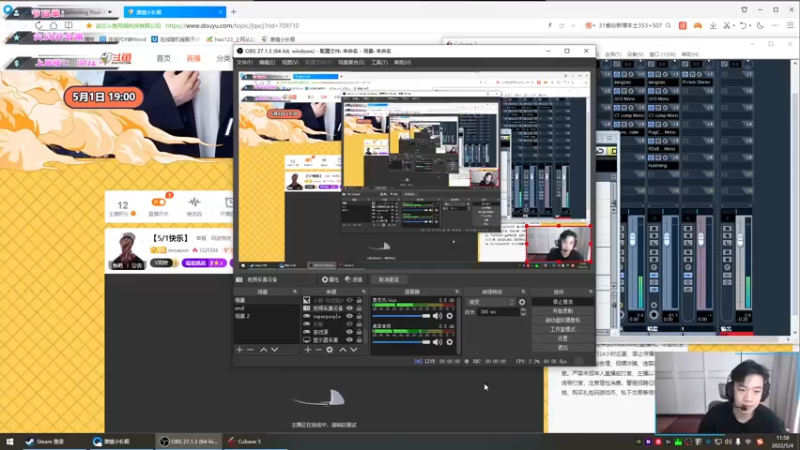
Task: Undock the 场景 panel via header icon
Action: [x=295, y=292]
